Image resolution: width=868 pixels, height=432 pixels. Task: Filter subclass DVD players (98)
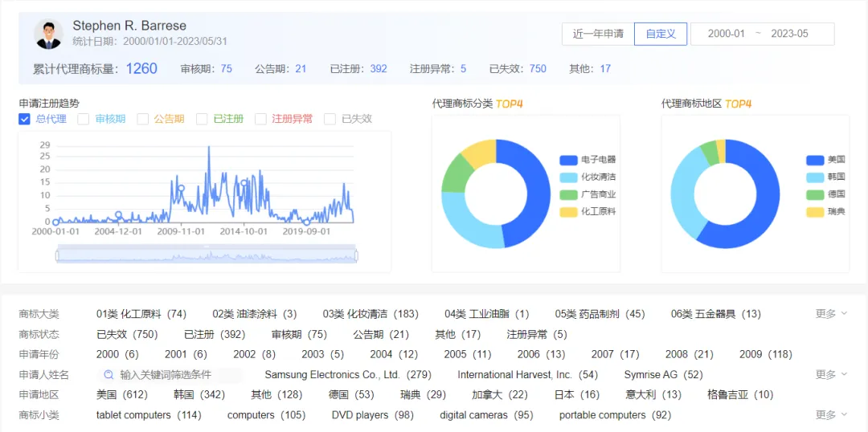(x=373, y=414)
